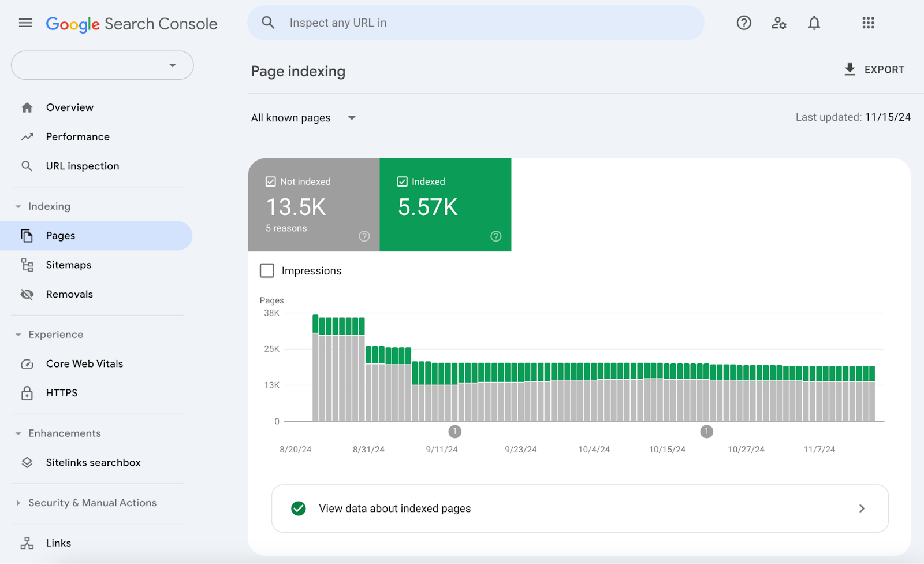Open the HTTPS report lock icon
Screen dimensions: 924x564
[x=27, y=393]
